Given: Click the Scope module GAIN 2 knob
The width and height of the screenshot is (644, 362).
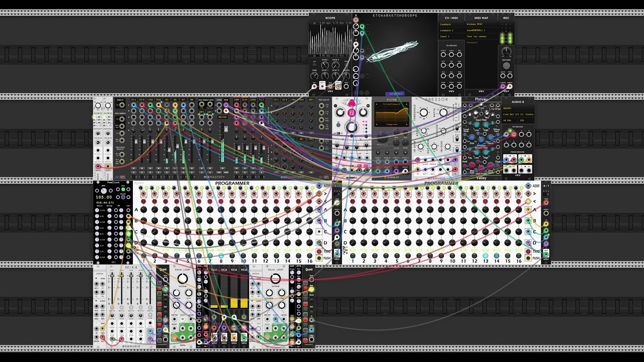Looking at the screenshot, I should tap(336, 65).
